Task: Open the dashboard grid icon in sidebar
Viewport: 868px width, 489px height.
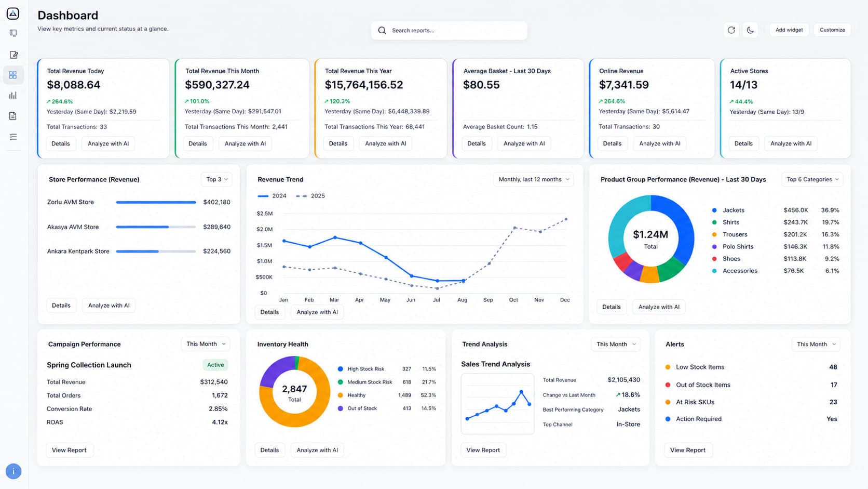Action: [x=13, y=75]
